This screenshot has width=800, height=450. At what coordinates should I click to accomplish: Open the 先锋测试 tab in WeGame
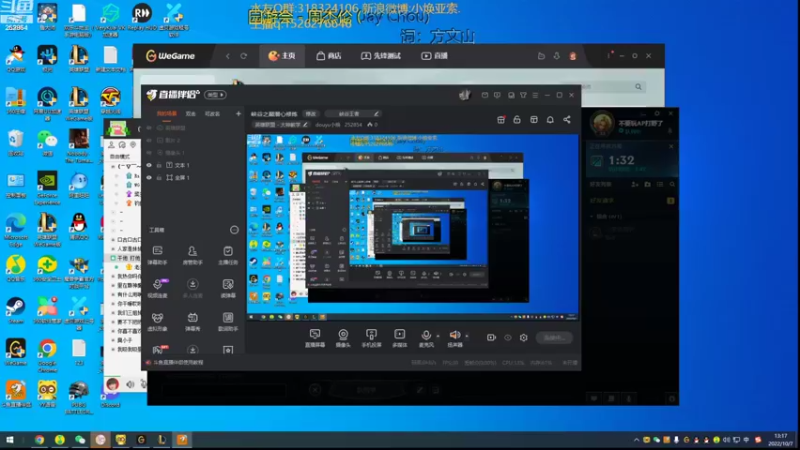point(381,56)
